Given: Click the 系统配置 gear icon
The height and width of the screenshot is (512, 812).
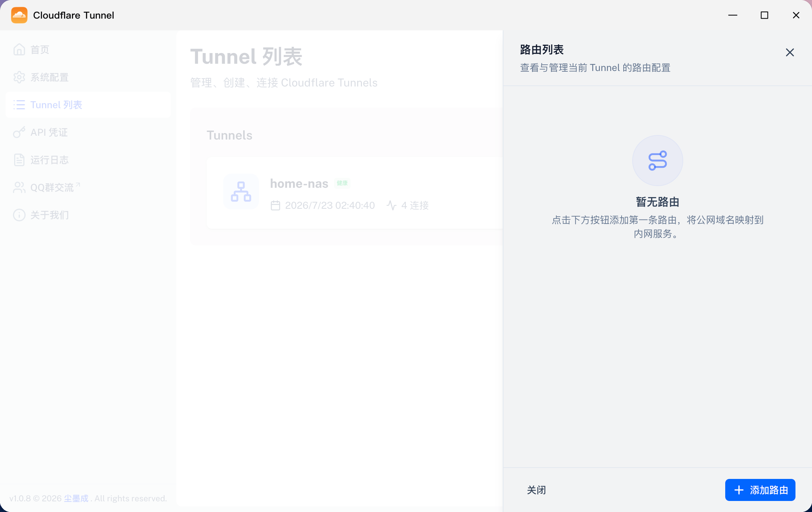Looking at the screenshot, I should pyautogui.click(x=19, y=77).
